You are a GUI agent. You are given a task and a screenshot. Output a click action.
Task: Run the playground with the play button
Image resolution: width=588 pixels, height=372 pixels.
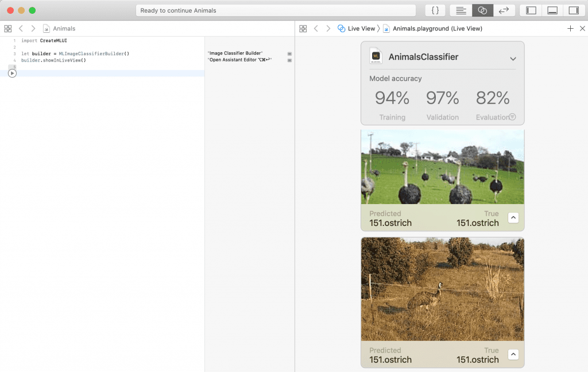click(12, 73)
